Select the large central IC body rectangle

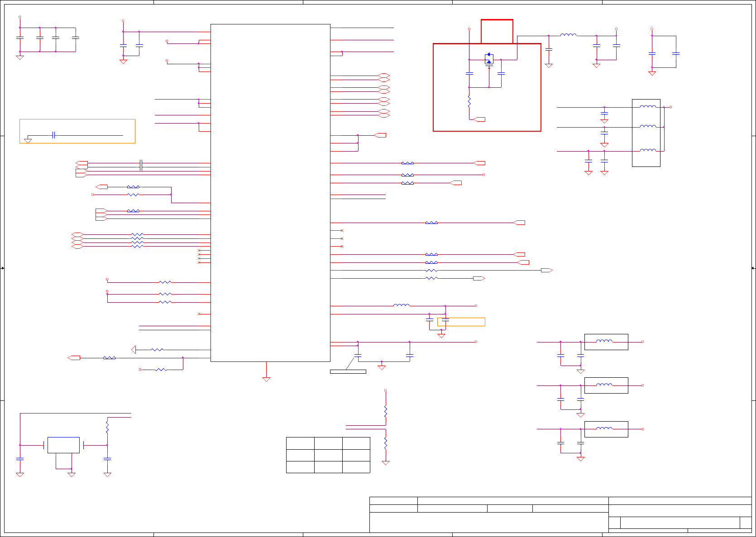pyautogui.click(x=270, y=193)
